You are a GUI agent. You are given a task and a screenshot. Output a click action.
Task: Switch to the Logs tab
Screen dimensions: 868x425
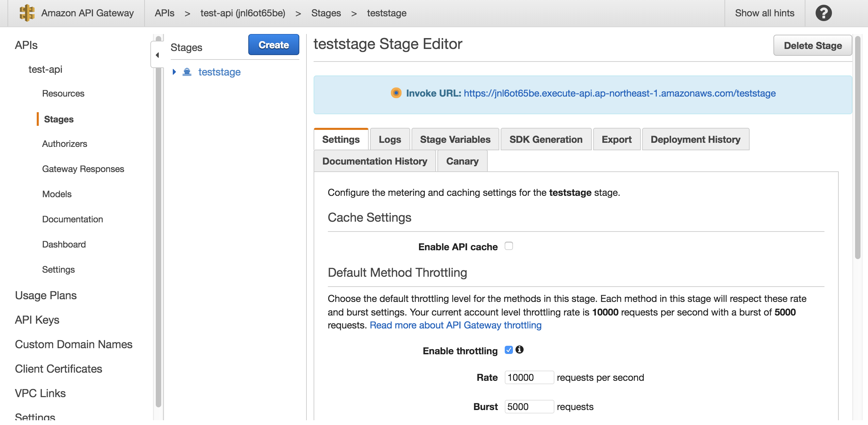point(389,139)
